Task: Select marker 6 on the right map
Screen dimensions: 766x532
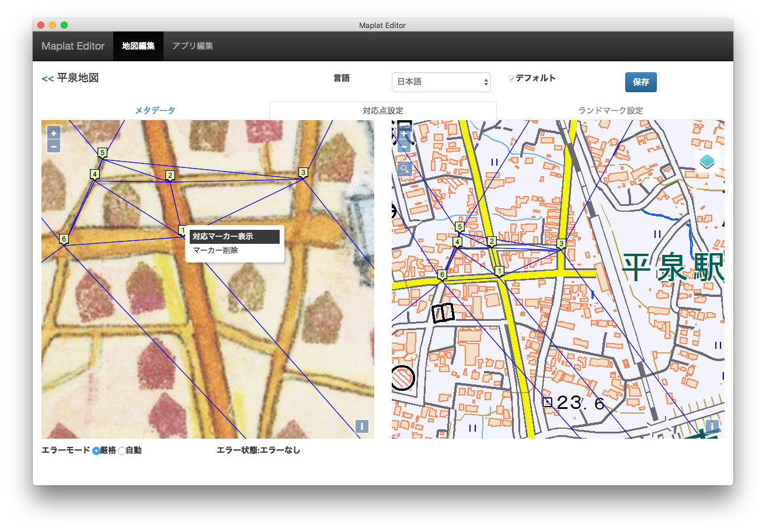Action: coord(442,275)
